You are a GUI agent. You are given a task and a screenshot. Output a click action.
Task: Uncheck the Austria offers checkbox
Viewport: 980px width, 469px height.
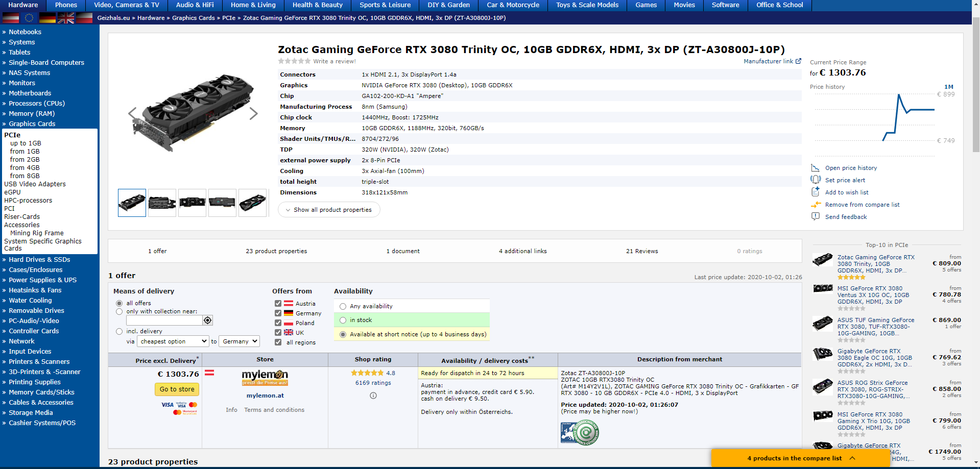coord(278,303)
